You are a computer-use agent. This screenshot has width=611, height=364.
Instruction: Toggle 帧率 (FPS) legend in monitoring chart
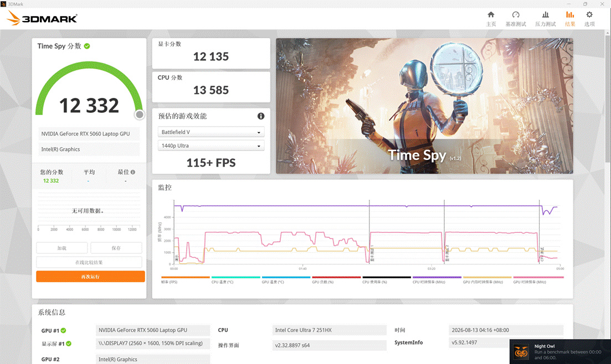[185, 279]
